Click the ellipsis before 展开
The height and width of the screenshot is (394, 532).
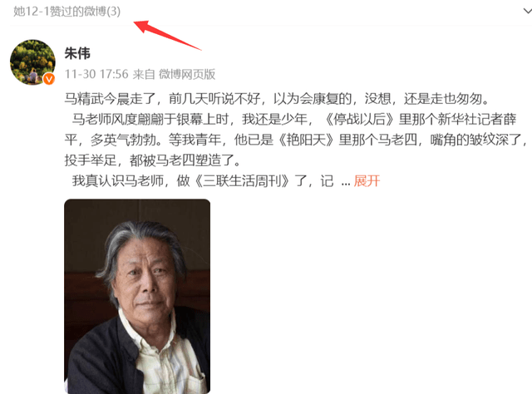click(x=346, y=183)
